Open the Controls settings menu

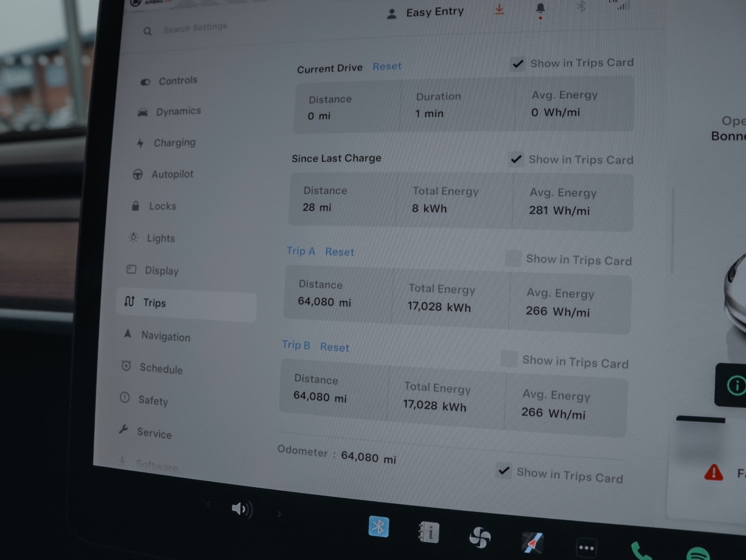(x=169, y=81)
